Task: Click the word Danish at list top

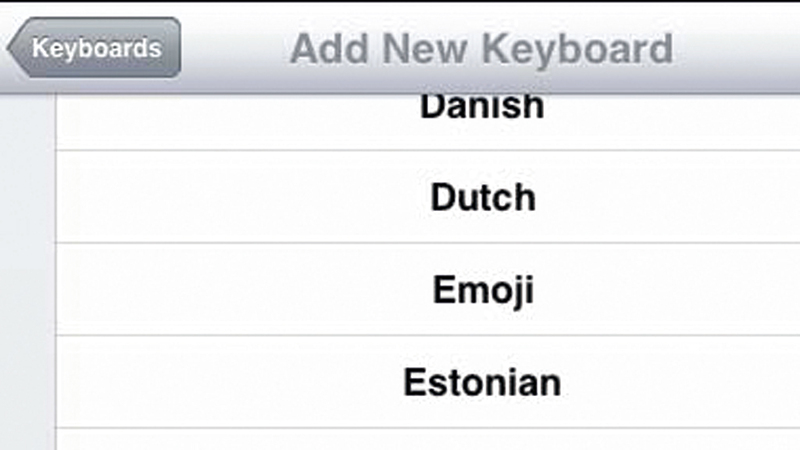Action: tap(482, 108)
